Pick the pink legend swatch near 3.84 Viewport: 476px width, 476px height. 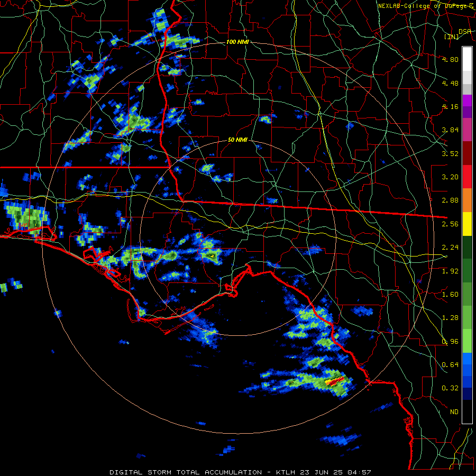(x=467, y=130)
